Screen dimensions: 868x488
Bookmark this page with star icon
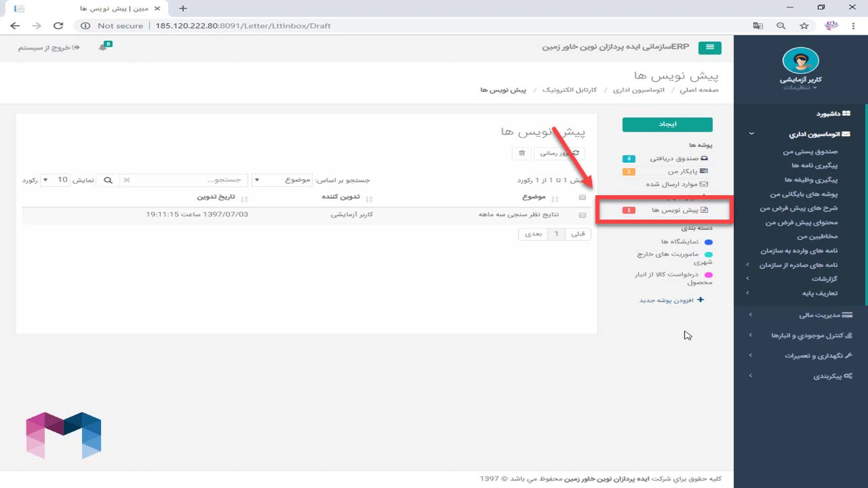(804, 26)
